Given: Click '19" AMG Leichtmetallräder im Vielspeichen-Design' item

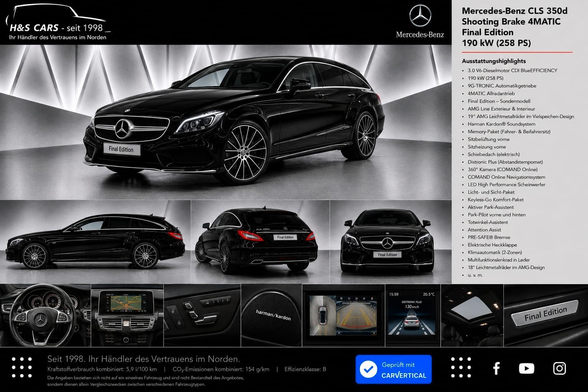Looking at the screenshot, I should 521,116.
